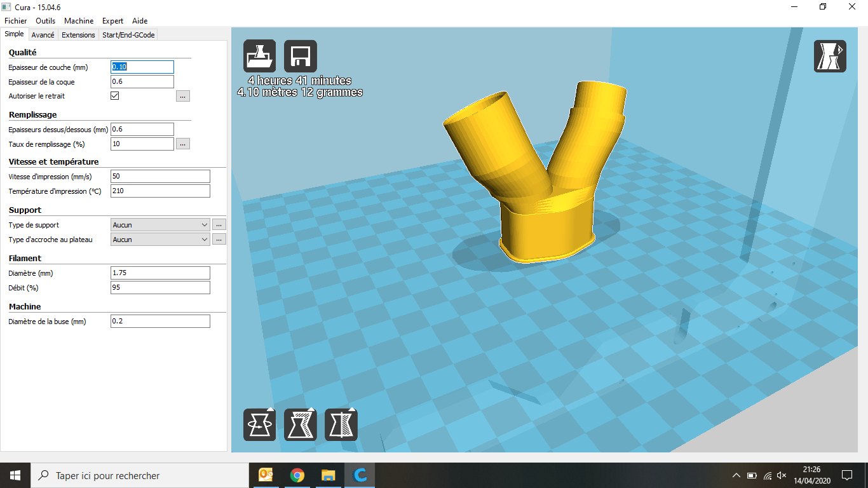Open the Start/End-GCode tab
Screen dimensions: 868x488
pyautogui.click(x=128, y=35)
